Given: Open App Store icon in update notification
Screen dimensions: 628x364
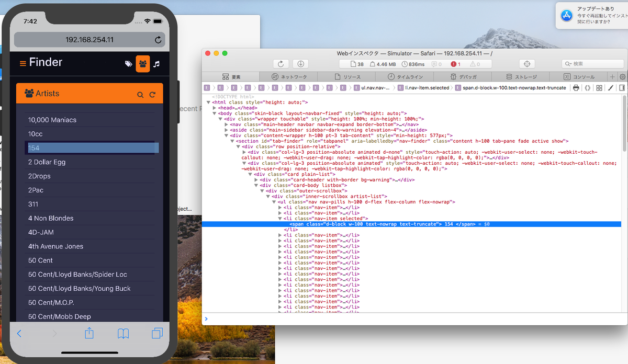Looking at the screenshot, I should 567,15.
